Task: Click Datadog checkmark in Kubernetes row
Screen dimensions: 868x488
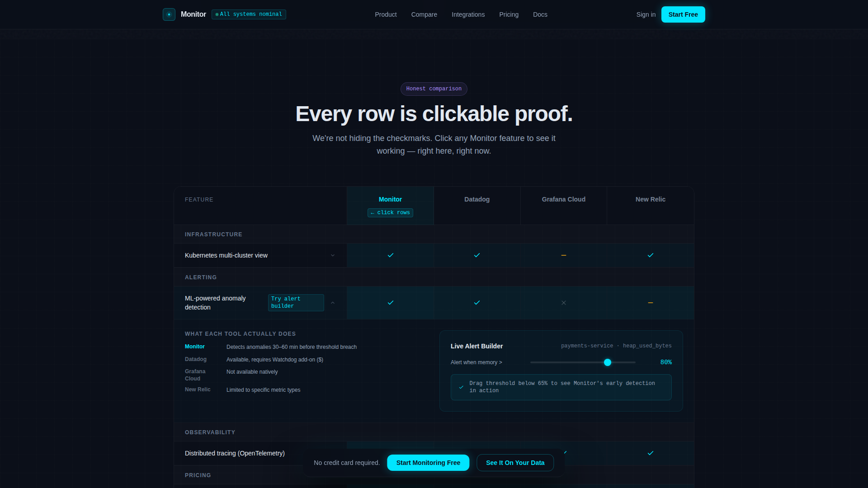Action: tap(477, 255)
